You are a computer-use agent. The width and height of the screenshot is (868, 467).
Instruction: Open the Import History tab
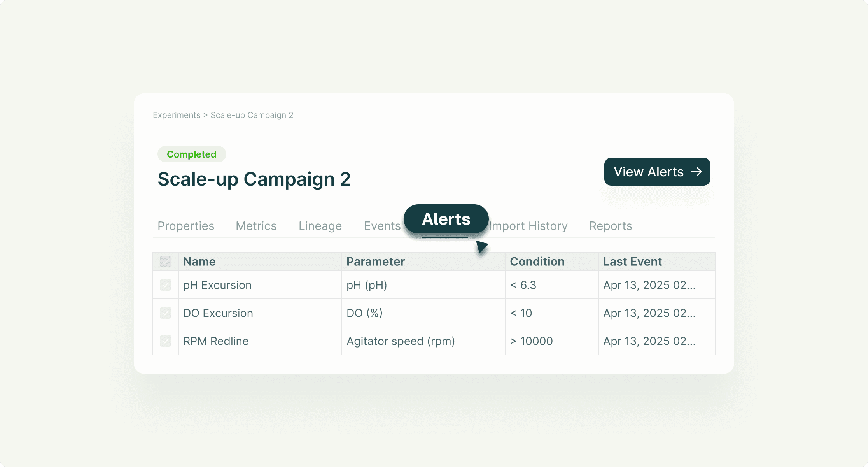pyautogui.click(x=528, y=226)
